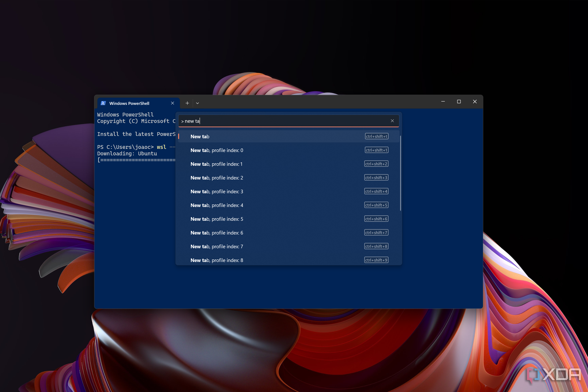588x392 pixels.
Task: Select the 'New tab' command
Action: (289, 136)
